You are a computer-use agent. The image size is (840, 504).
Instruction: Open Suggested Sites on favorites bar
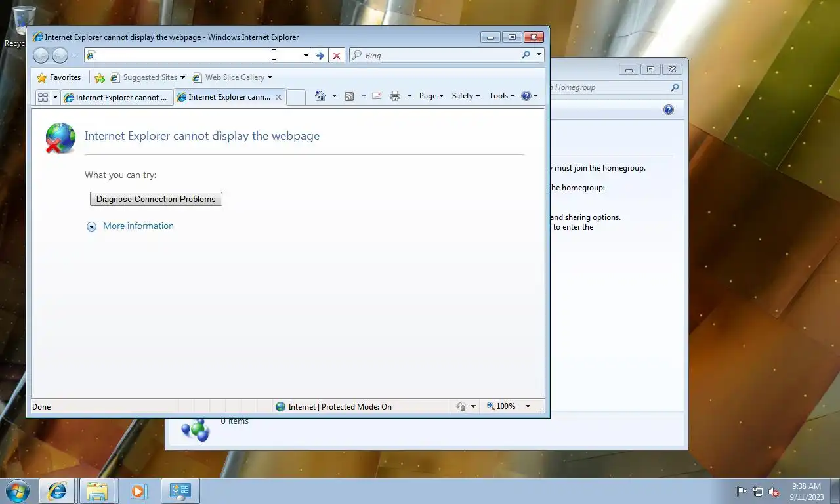[148, 77]
